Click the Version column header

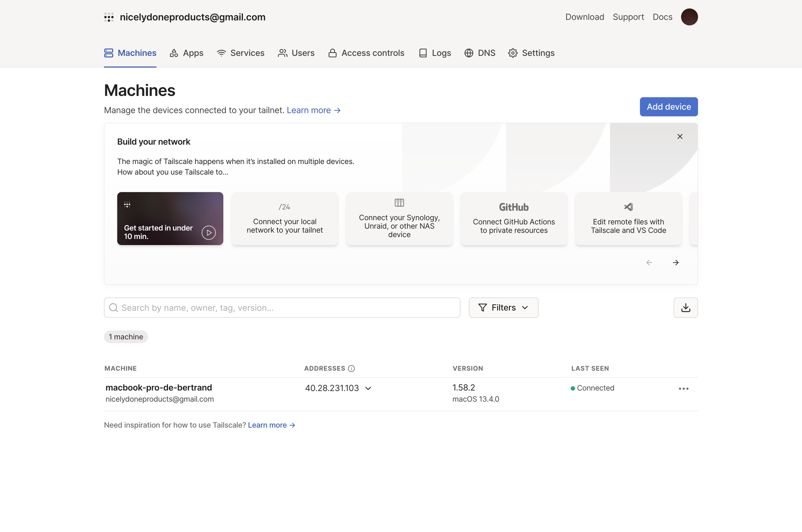pos(468,368)
